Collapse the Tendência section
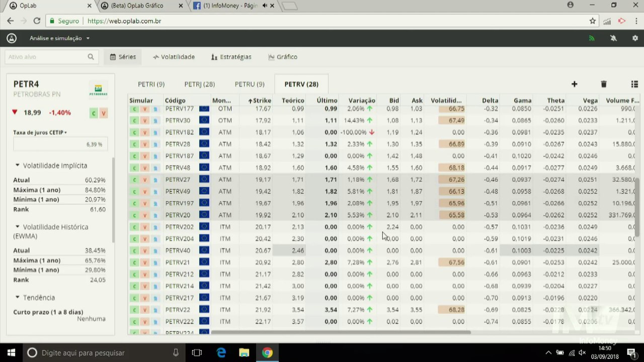 tap(35, 298)
